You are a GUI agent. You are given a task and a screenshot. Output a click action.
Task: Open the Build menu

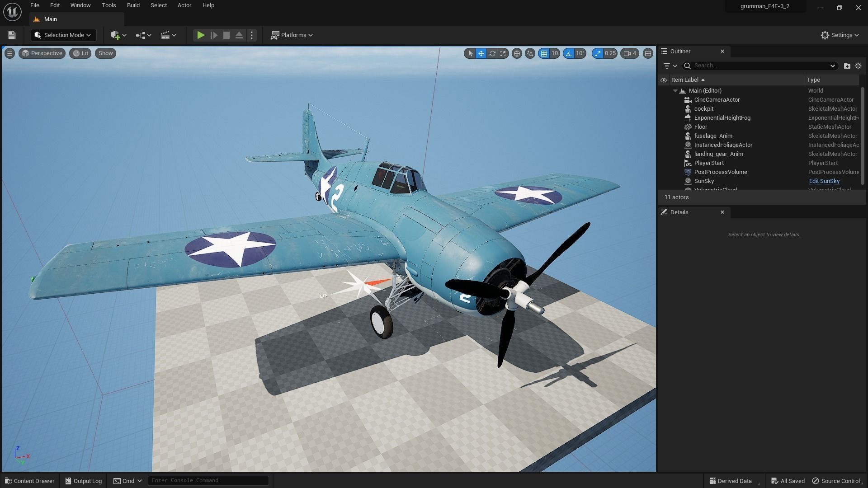[x=133, y=5]
